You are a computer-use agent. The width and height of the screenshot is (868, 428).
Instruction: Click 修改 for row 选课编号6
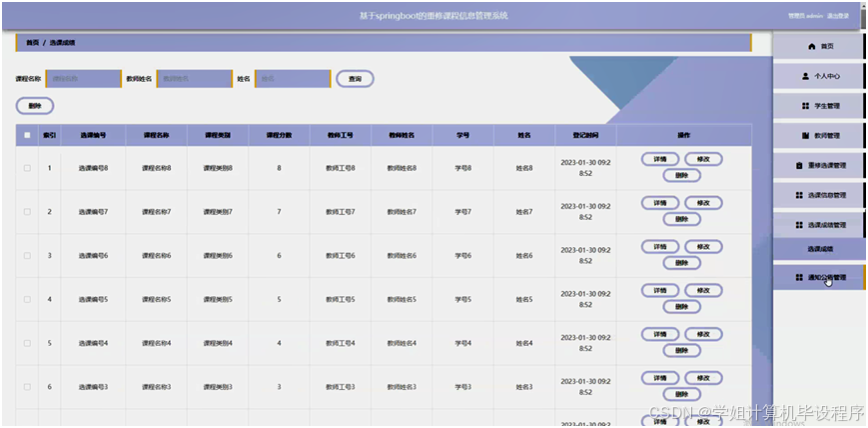[x=703, y=247]
